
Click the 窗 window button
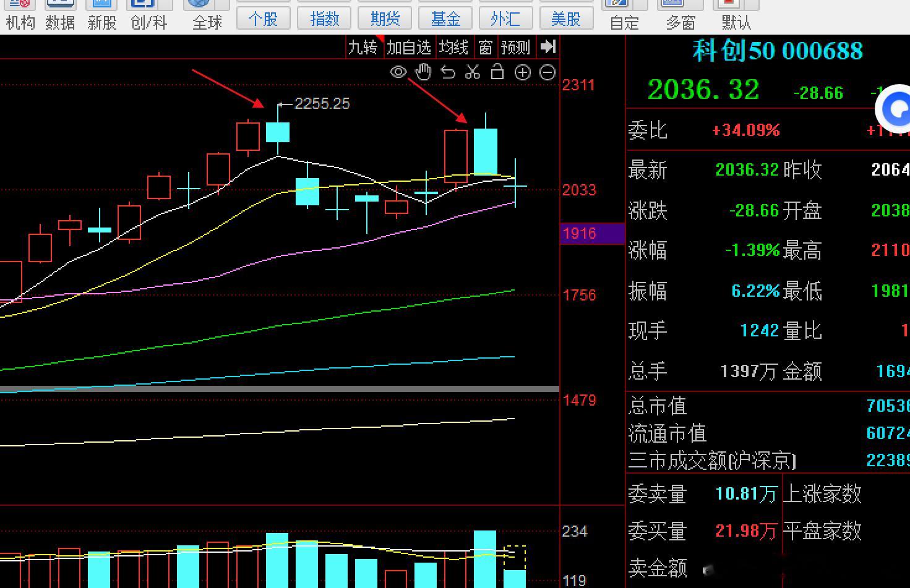pyautogui.click(x=486, y=47)
